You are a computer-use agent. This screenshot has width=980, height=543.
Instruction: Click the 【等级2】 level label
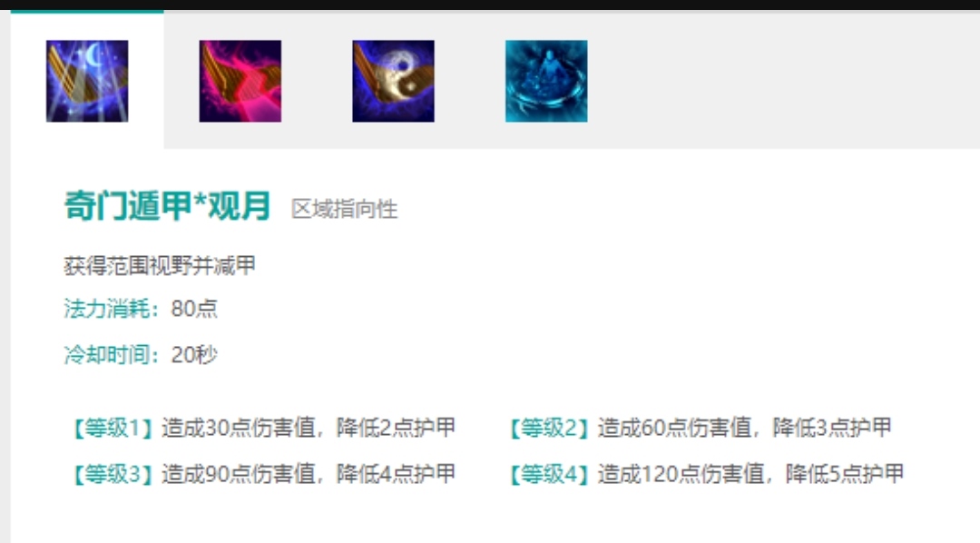tap(549, 428)
